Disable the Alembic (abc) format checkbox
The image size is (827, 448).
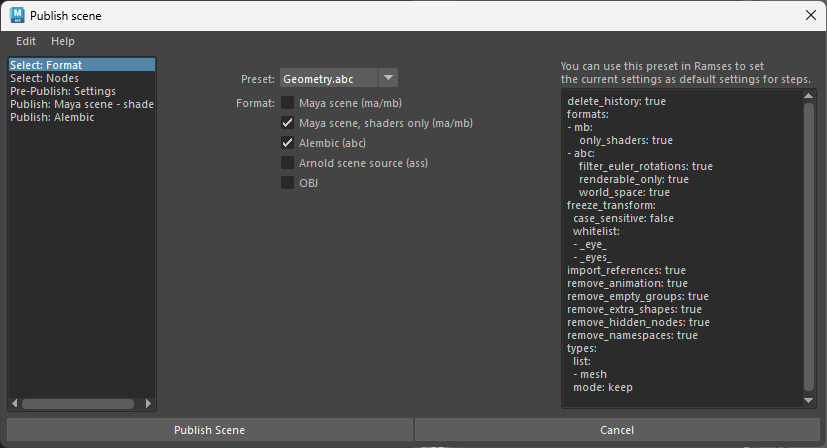click(x=287, y=143)
